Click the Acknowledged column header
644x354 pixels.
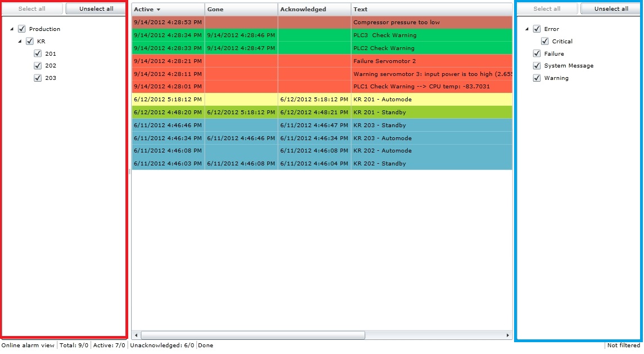pyautogui.click(x=303, y=10)
